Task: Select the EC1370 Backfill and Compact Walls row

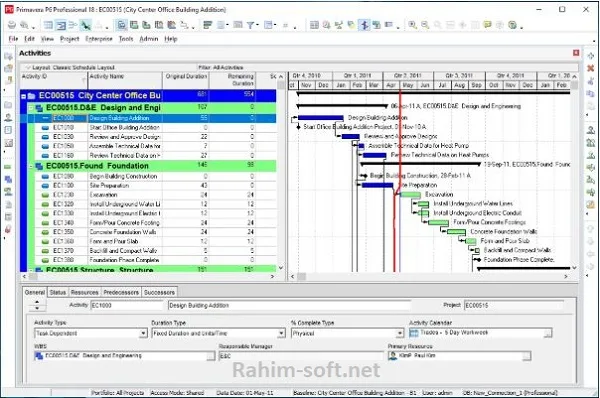Action: (x=155, y=251)
